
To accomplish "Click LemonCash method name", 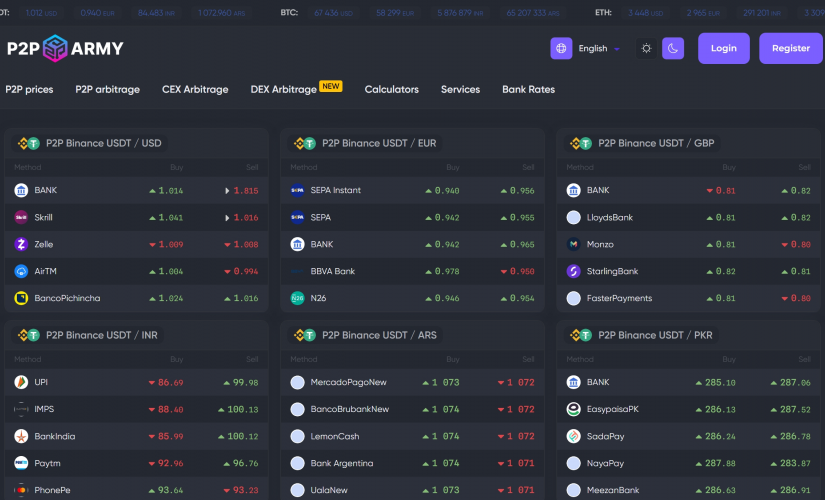I will coord(335,436).
